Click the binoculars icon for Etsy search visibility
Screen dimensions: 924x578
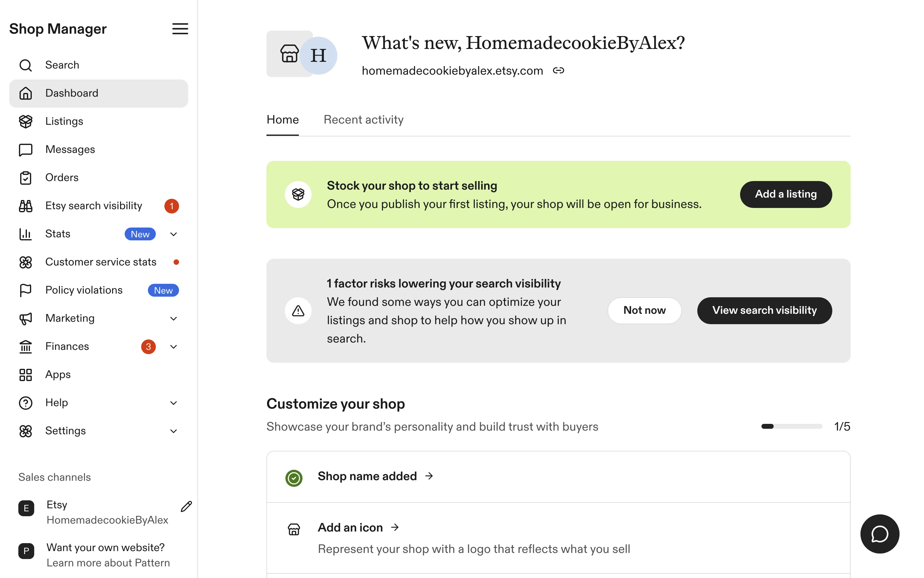[x=26, y=206]
